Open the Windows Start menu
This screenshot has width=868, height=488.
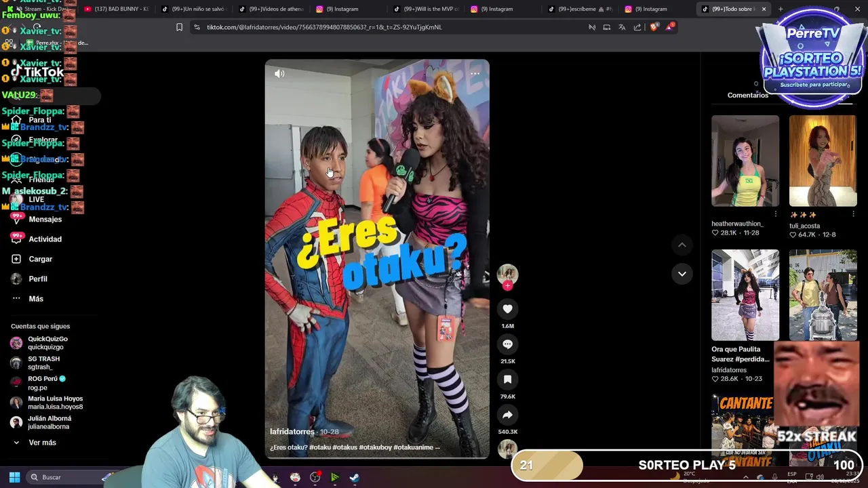14,477
